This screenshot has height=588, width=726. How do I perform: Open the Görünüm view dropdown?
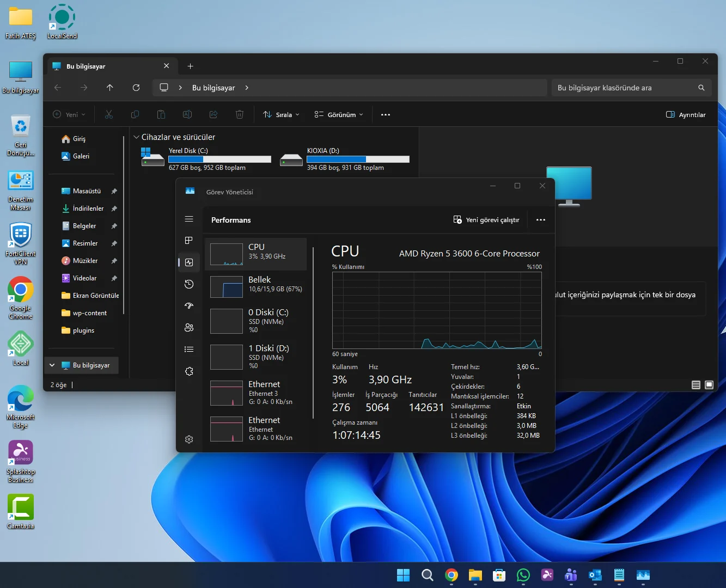pyautogui.click(x=339, y=114)
